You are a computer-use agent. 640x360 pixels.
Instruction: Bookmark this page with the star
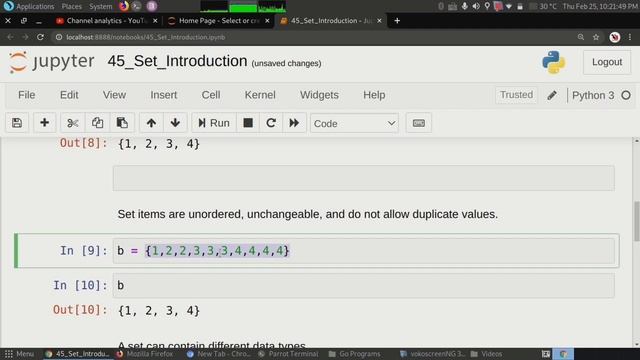596,37
